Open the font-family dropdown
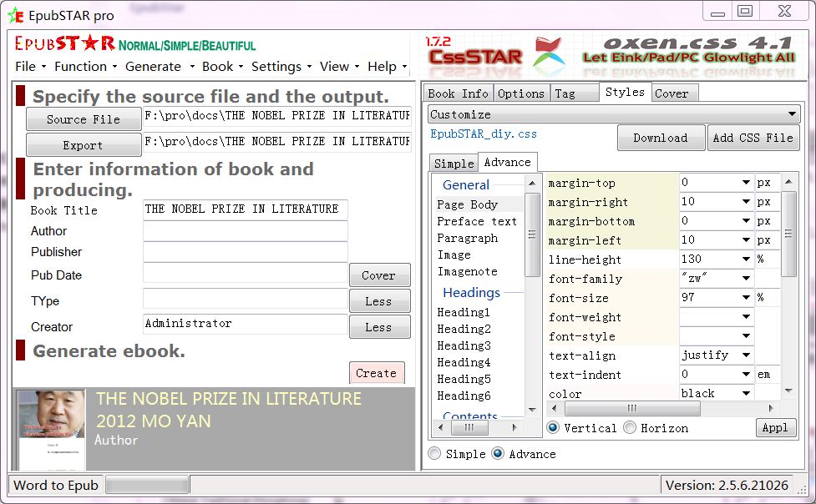816x504 pixels. [746, 279]
